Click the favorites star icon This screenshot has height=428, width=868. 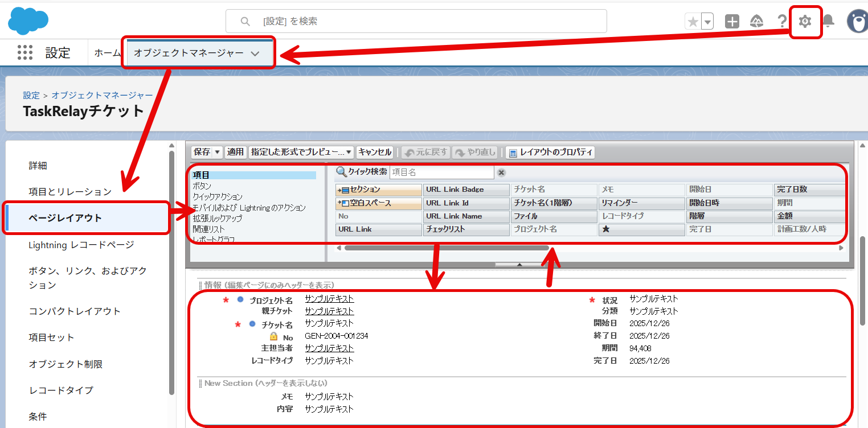click(x=693, y=22)
